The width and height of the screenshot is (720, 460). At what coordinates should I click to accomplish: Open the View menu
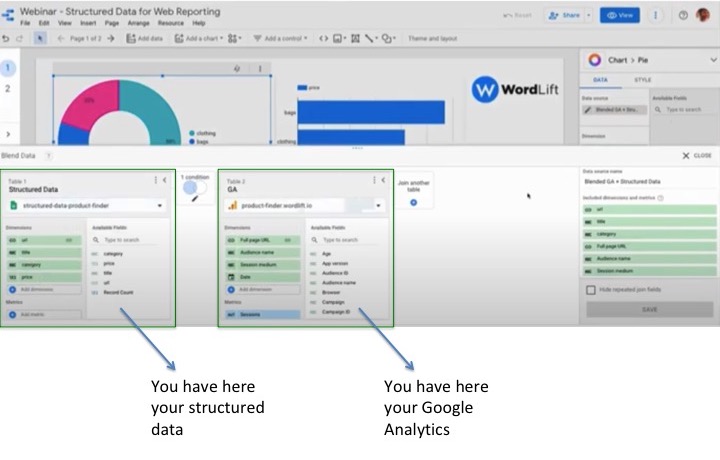64,23
